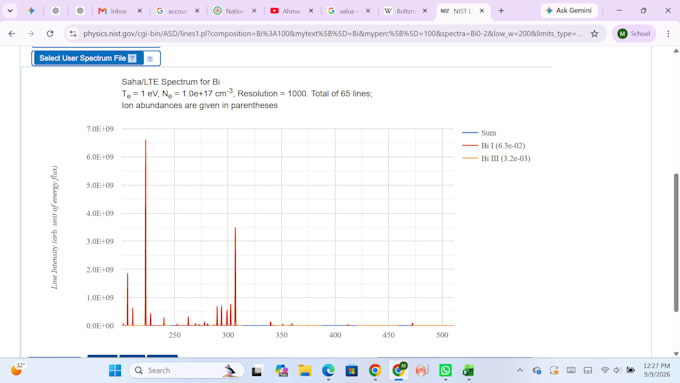Click the Ask Gemini button
This screenshot has height=383, width=680.
point(569,11)
